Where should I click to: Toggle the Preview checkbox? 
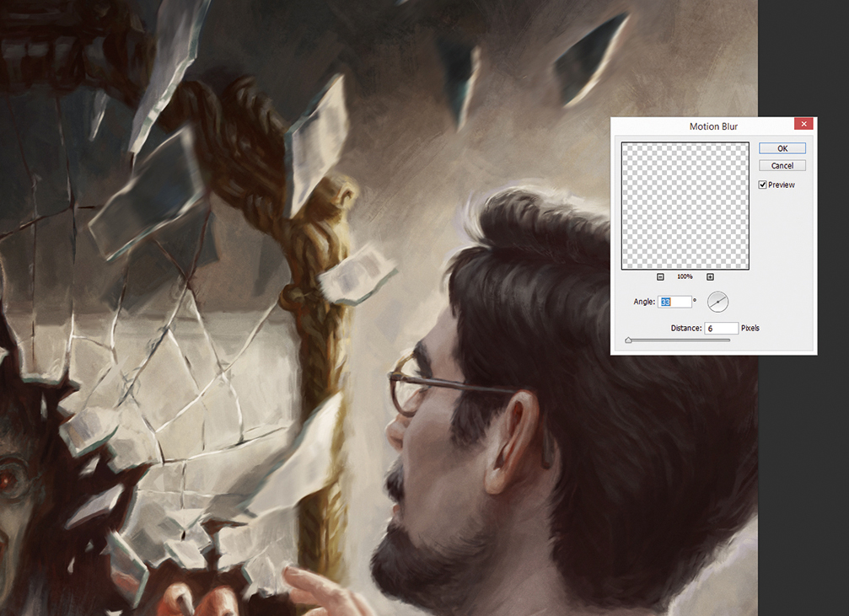tap(762, 185)
